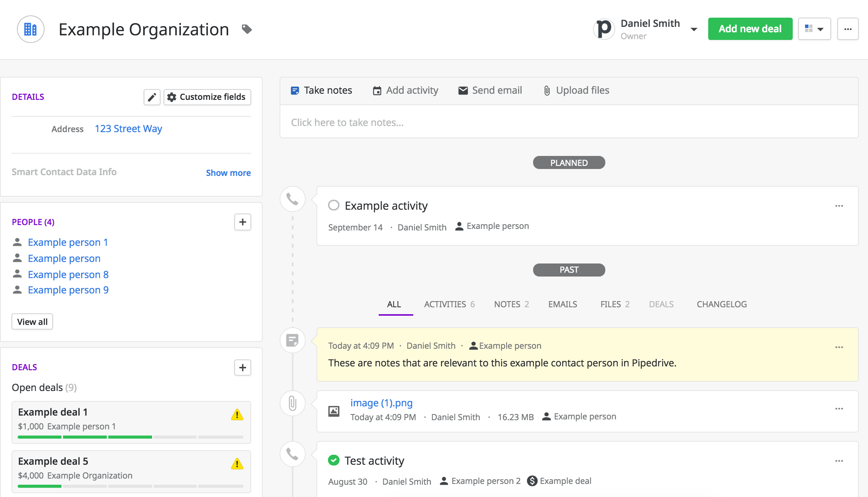
Task: Open the note entry more options menu
Action: [839, 347]
